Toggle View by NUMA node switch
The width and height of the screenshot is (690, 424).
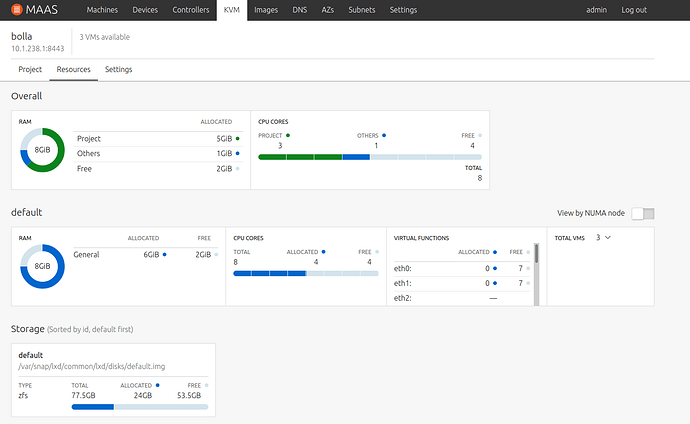point(643,214)
